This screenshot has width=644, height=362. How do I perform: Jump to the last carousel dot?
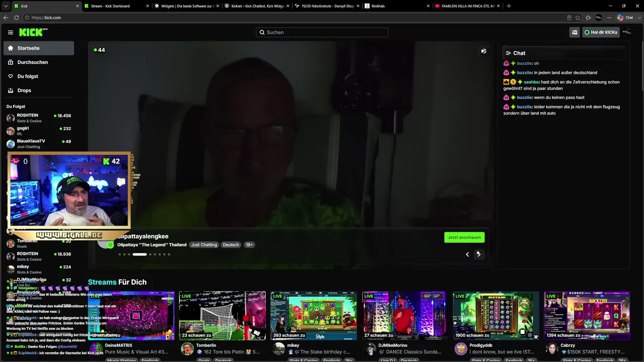[169, 254]
